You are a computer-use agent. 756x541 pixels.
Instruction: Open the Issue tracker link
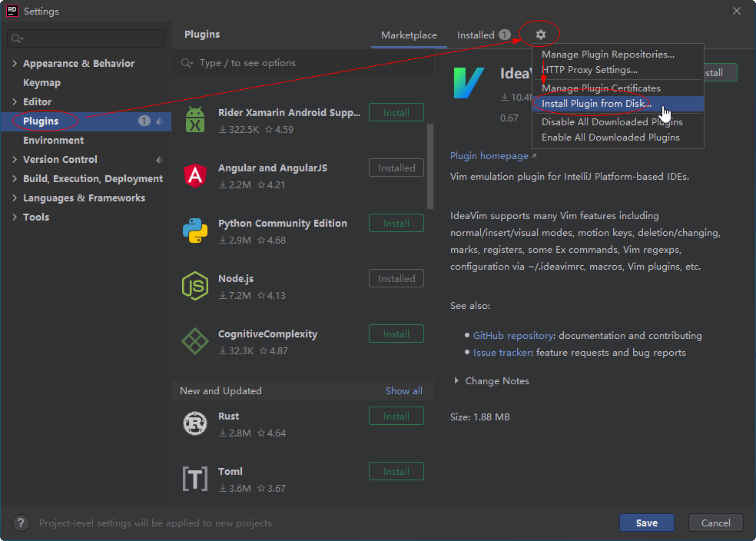coord(502,353)
